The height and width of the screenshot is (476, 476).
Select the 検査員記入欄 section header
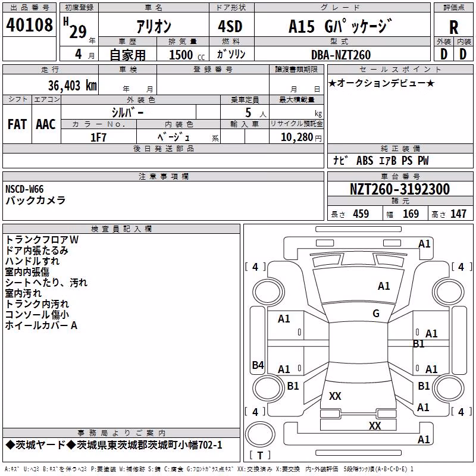pyautogui.click(x=121, y=229)
